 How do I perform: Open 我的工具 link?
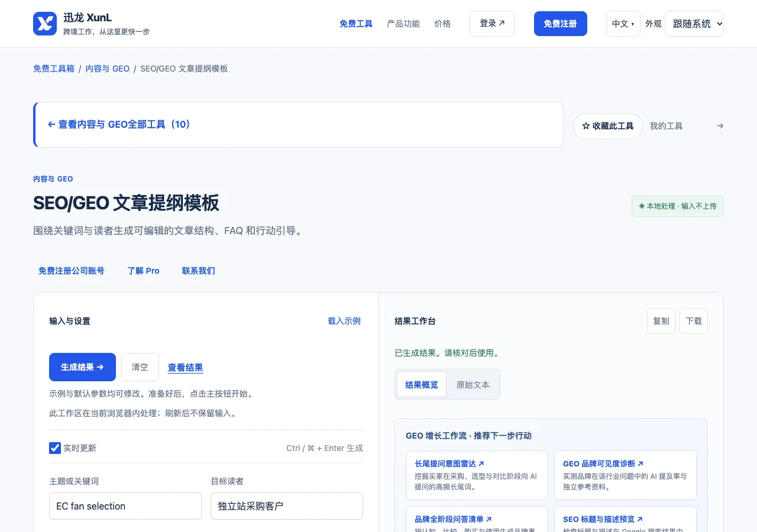666,126
